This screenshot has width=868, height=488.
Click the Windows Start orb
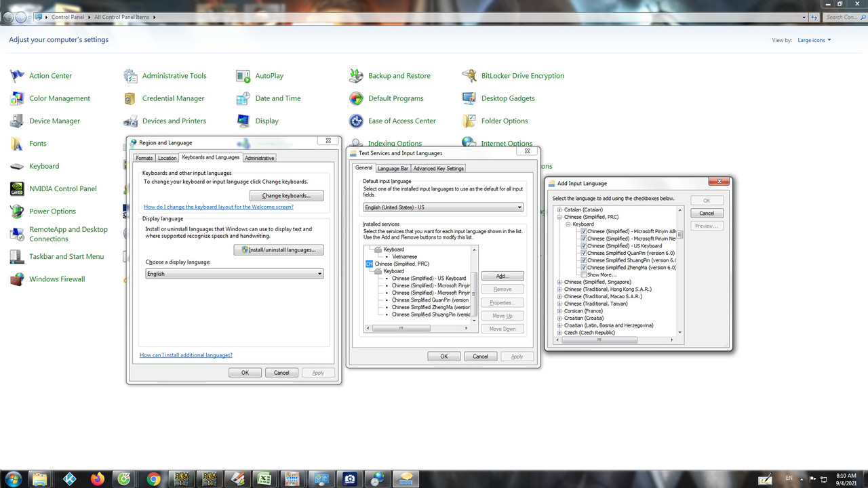click(x=12, y=479)
